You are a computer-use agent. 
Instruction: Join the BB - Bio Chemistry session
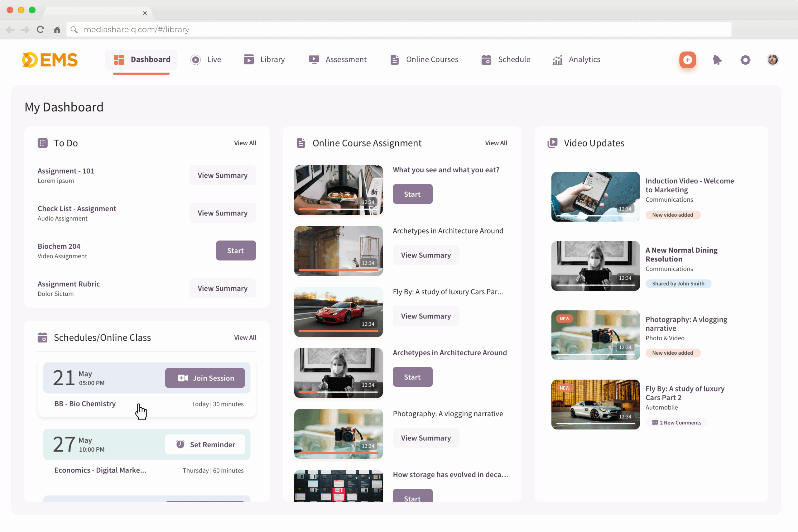tap(205, 378)
